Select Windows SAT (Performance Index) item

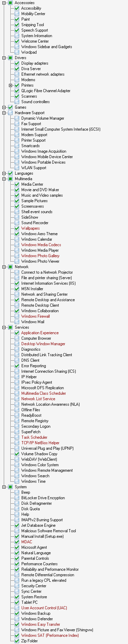coord(50,635)
